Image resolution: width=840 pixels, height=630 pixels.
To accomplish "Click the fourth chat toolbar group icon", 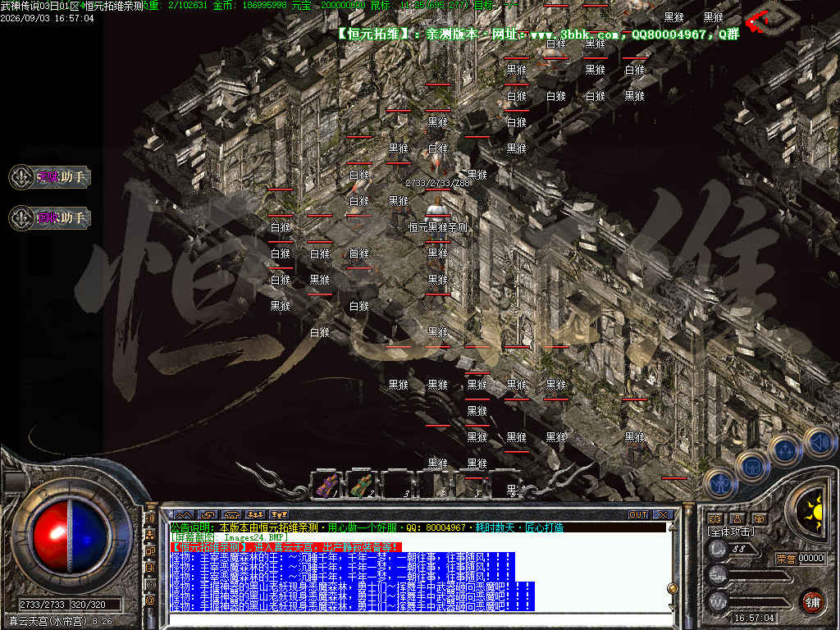I will (x=256, y=515).
